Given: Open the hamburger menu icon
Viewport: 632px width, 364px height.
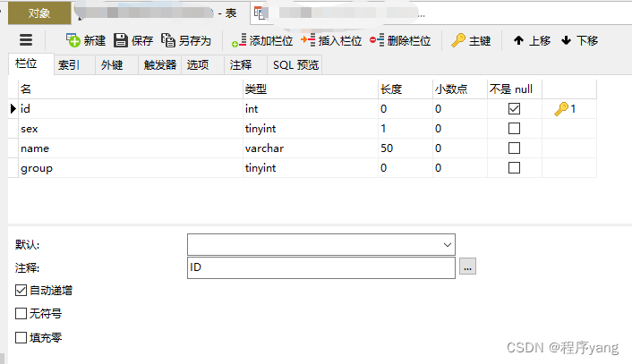Looking at the screenshot, I should pyautogui.click(x=26, y=40).
